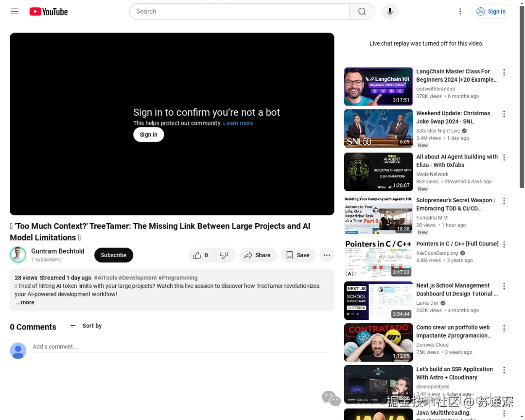Image resolution: width=525 pixels, height=420 pixels.
Task: Open the Guntram Bechtold channel name link
Action: pos(57,251)
